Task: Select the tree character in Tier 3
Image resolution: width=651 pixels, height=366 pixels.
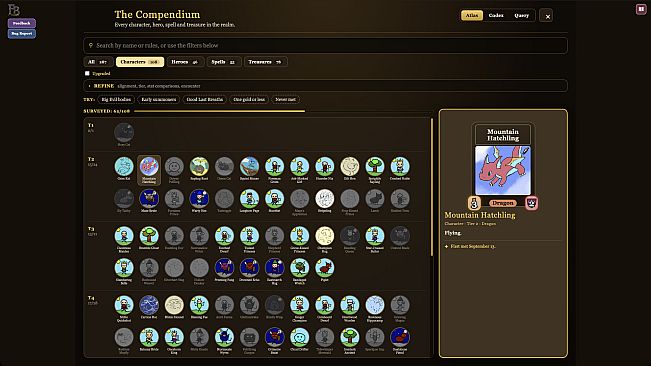Action: [x=149, y=236]
